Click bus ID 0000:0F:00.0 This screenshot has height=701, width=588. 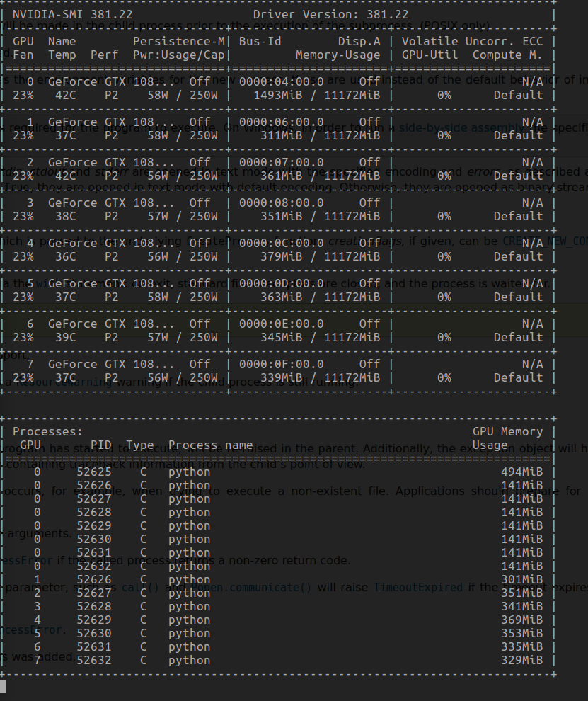coord(282,365)
